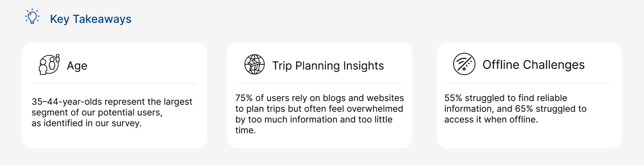Click empty area of Offline Challenges card
Viewport: 644px width, 165px height.
[x=529, y=136]
